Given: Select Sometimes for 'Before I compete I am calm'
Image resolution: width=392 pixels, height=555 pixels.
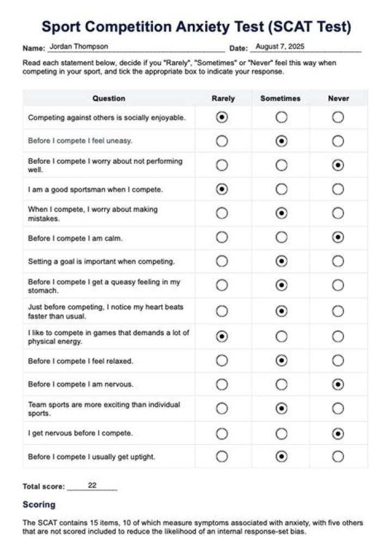Looking at the screenshot, I should click(x=281, y=237).
